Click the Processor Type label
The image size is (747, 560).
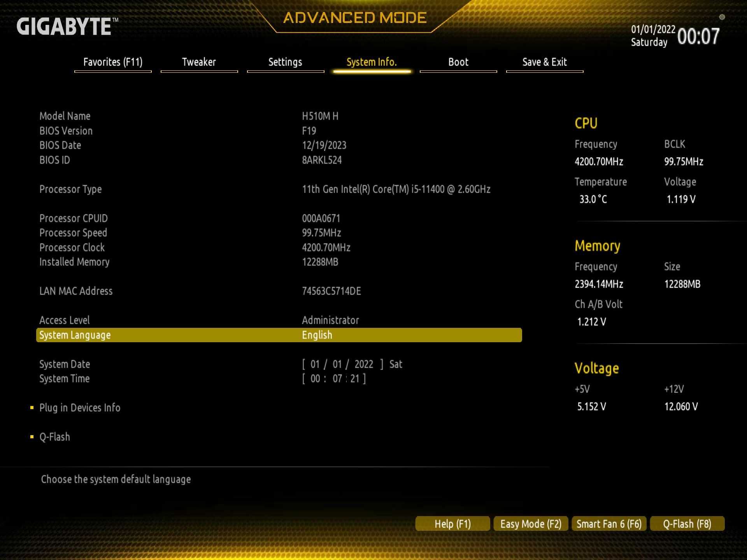(x=70, y=189)
